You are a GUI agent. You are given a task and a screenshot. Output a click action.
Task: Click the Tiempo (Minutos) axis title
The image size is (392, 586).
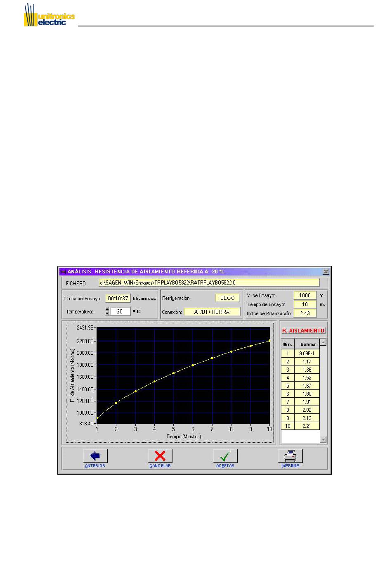(x=184, y=437)
